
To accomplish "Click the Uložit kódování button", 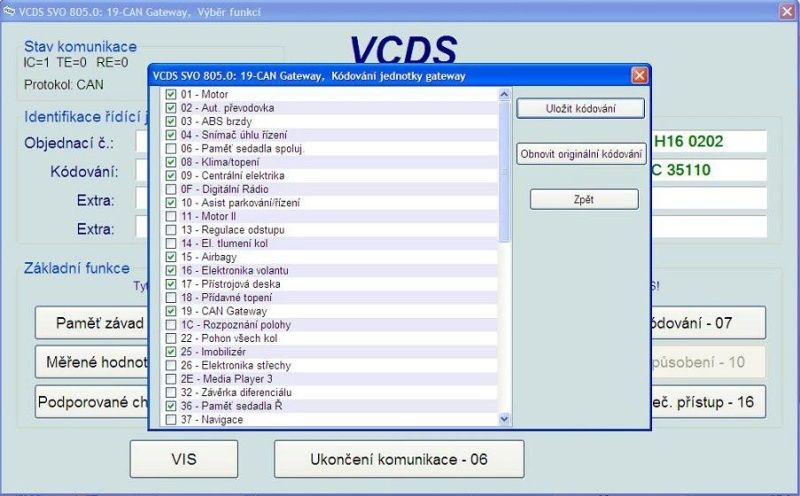I will (x=580, y=108).
